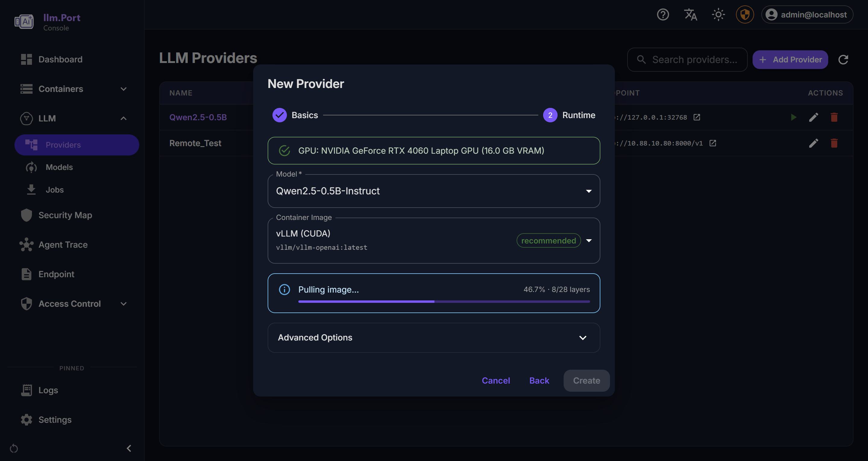
Task: Open the help question mark icon
Action: tap(663, 14)
